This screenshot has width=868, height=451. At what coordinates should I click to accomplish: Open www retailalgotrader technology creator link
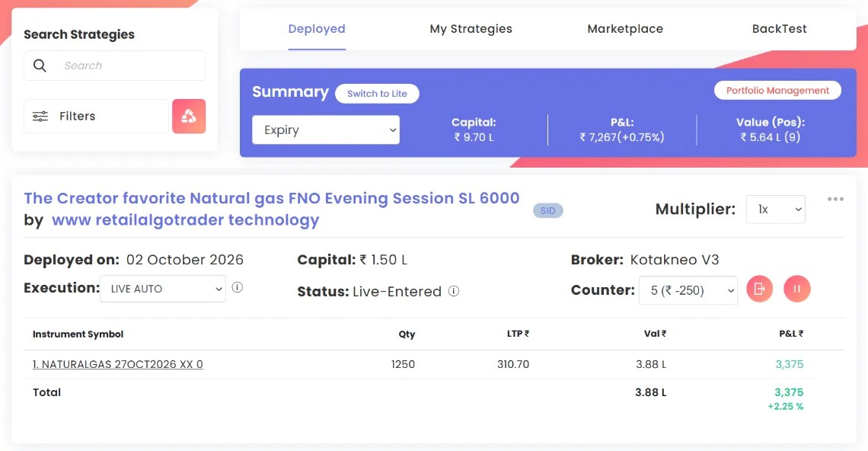coord(186,220)
